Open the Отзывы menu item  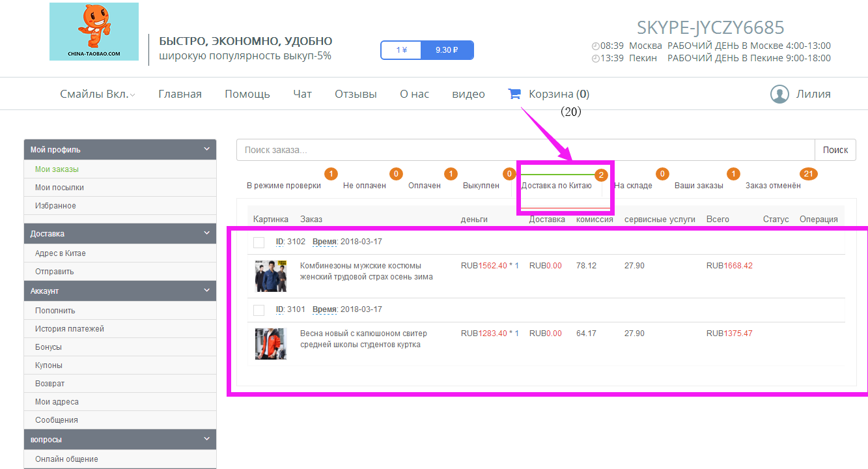coord(356,94)
